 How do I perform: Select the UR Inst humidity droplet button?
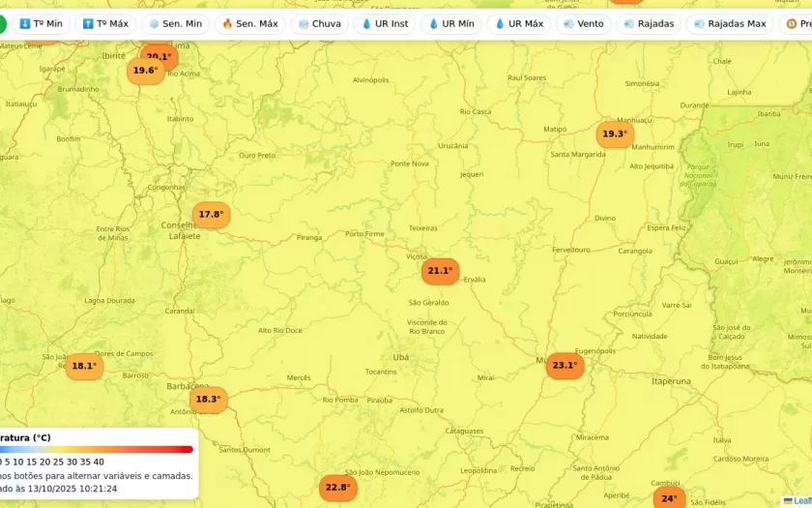pos(385,23)
